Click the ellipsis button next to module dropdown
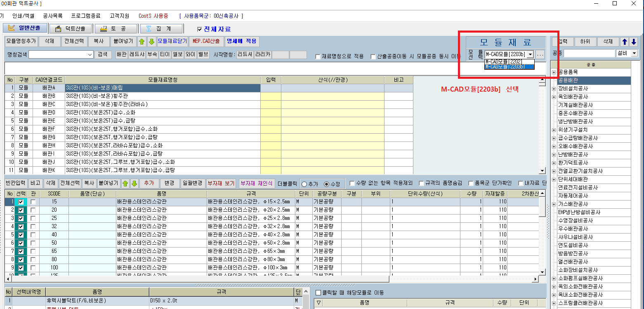Screen dimensions: 644x309 pyautogui.click(x=540, y=54)
